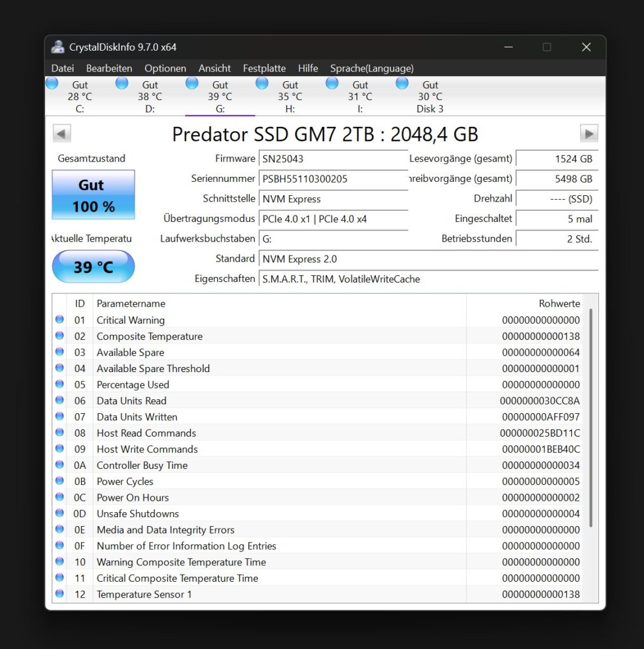This screenshot has height=649, width=644.
Task: Go to previous disk with left arrow
Action: pyautogui.click(x=61, y=134)
